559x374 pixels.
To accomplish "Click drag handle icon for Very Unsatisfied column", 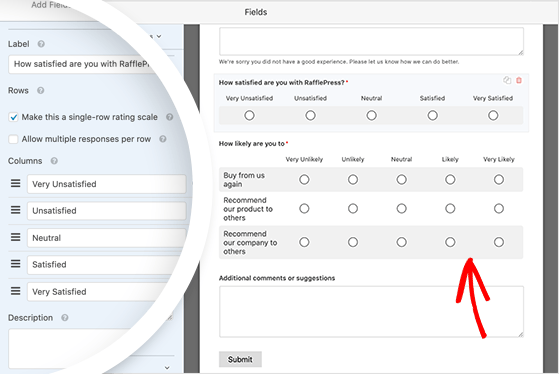I will (x=15, y=183).
